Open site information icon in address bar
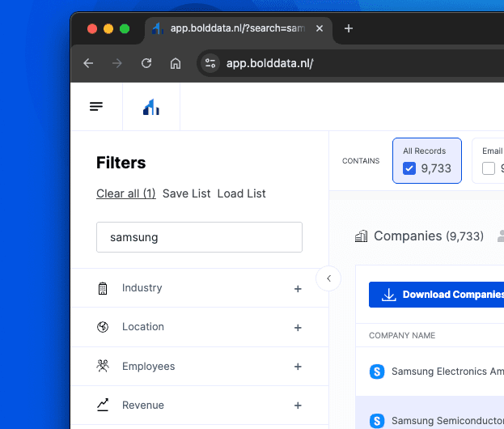This screenshot has height=429, width=504. (210, 63)
